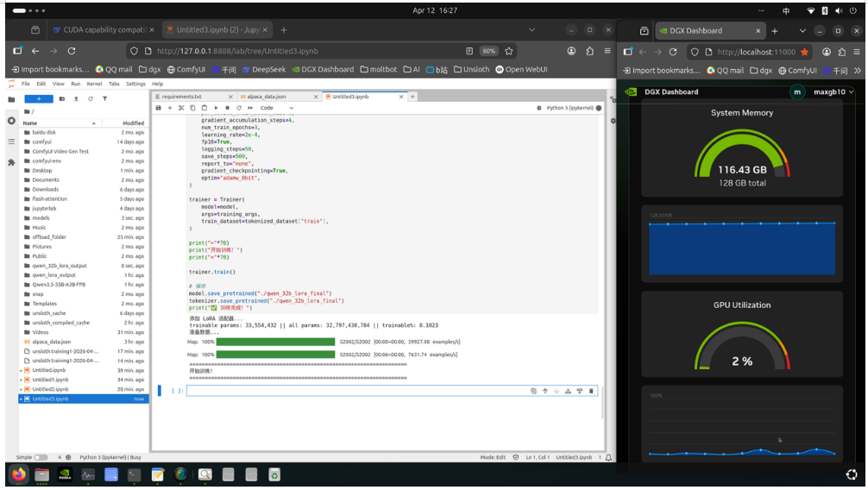Open the Run menu
Screen dimensions: 868x490
(75, 84)
